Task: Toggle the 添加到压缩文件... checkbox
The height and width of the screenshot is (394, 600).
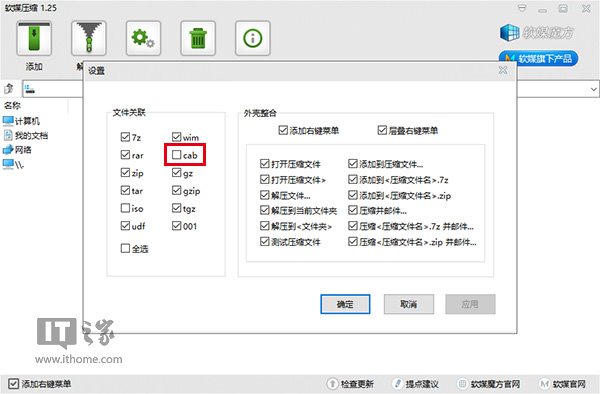Action: (x=353, y=164)
